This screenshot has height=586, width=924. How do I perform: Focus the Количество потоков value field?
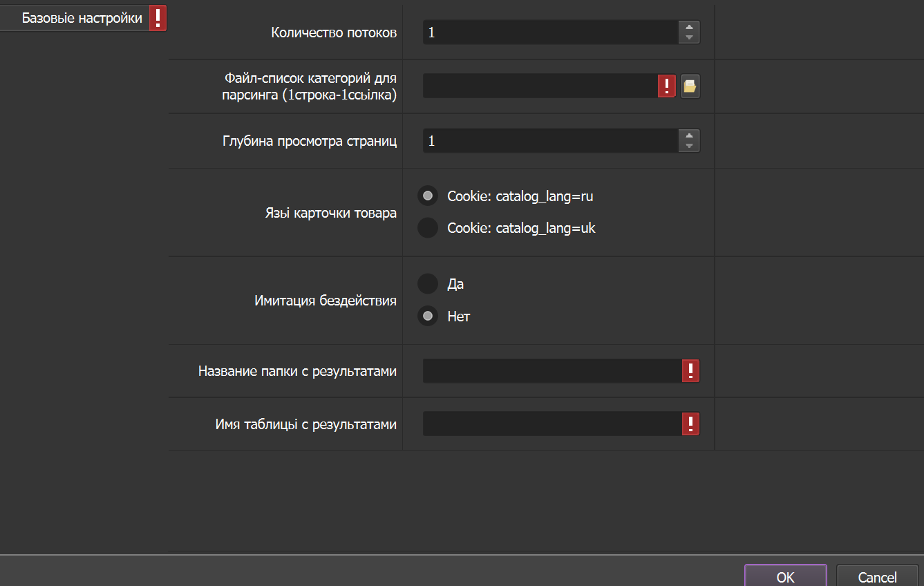click(x=551, y=32)
